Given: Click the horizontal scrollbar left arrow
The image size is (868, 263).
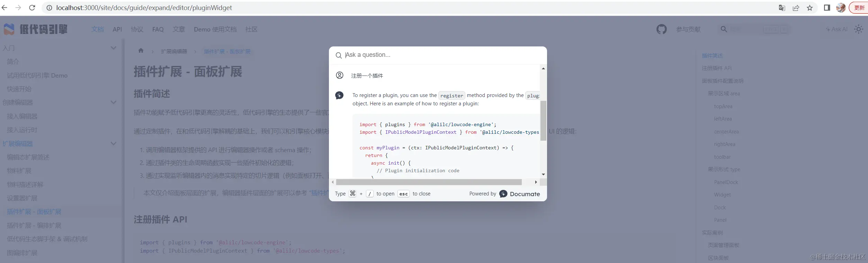Looking at the screenshot, I should 333,182.
